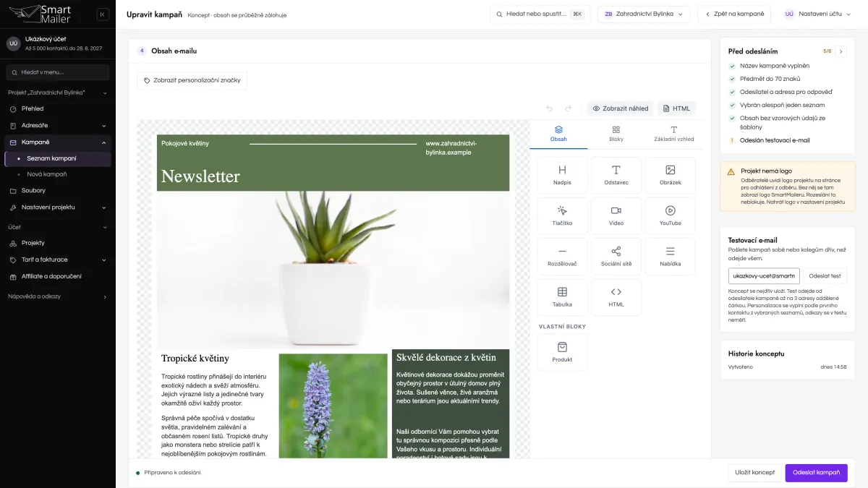Expand Nápověda a odkazy section

pyautogui.click(x=58, y=296)
